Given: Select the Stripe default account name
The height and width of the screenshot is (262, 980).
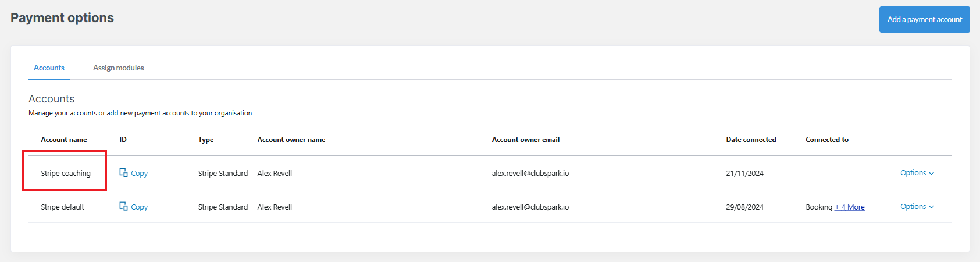Looking at the screenshot, I should [62, 207].
